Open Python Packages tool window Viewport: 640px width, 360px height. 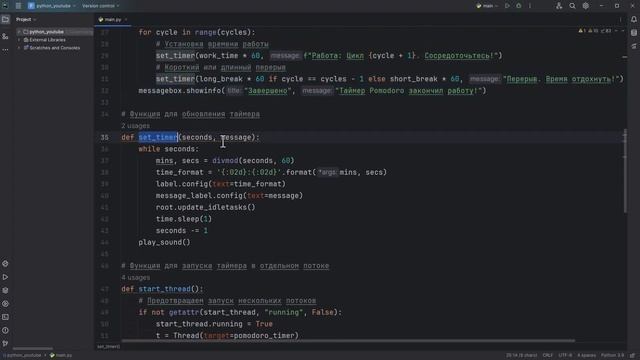coord(5,264)
